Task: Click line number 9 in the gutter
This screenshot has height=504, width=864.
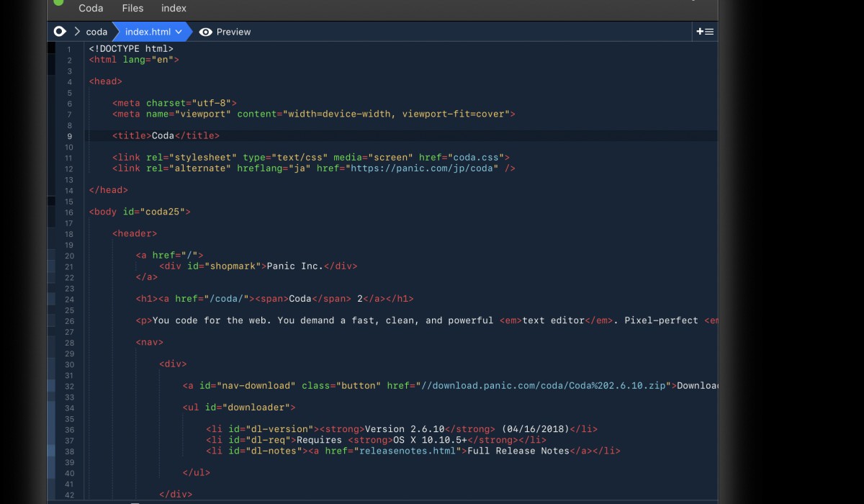Action: click(69, 136)
